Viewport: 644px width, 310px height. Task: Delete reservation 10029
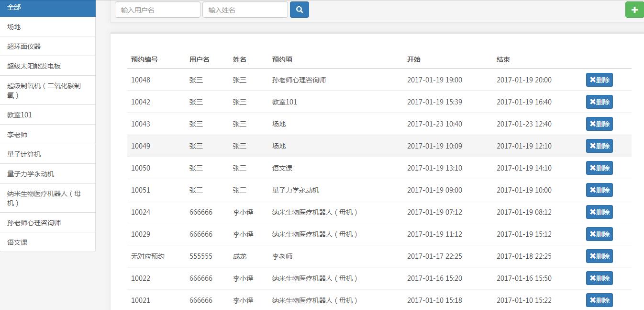(x=599, y=234)
